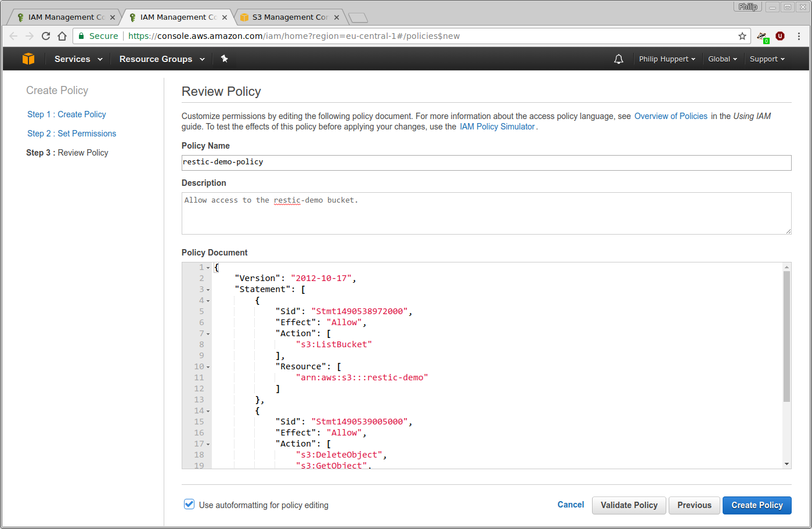The image size is (812, 529).
Task: Click into the Policy Name field
Action: 486,163
